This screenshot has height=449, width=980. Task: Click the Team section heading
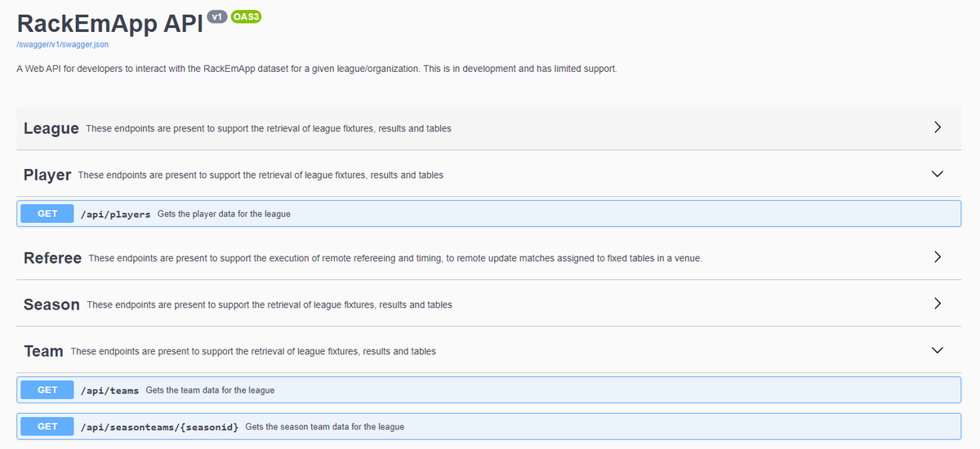click(43, 351)
